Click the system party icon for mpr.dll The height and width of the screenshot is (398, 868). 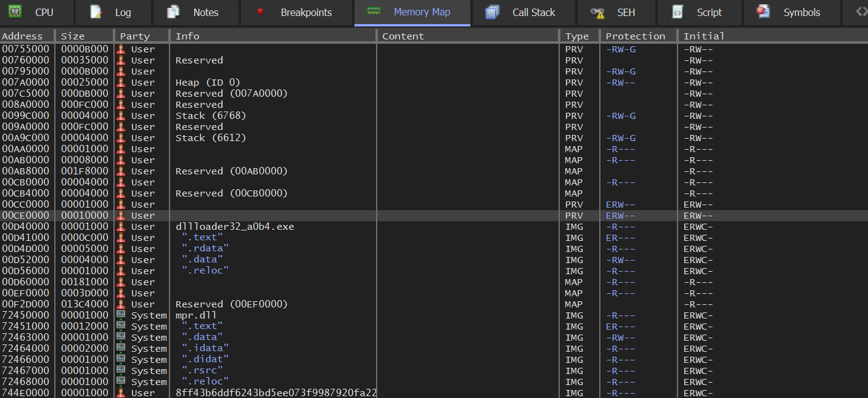click(121, 315)
